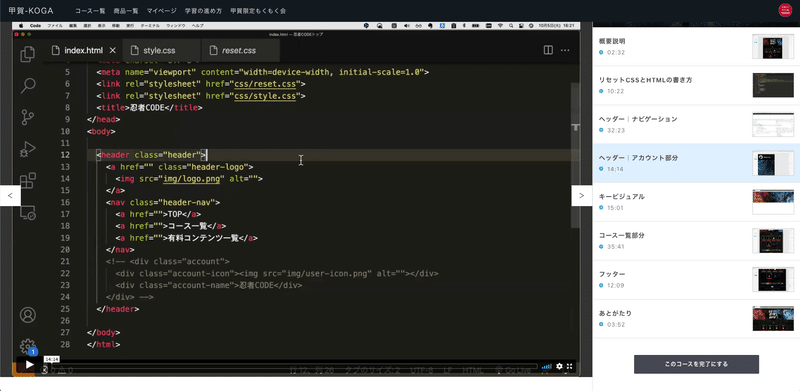Open Source Control in VS Code activity bar

28,117
